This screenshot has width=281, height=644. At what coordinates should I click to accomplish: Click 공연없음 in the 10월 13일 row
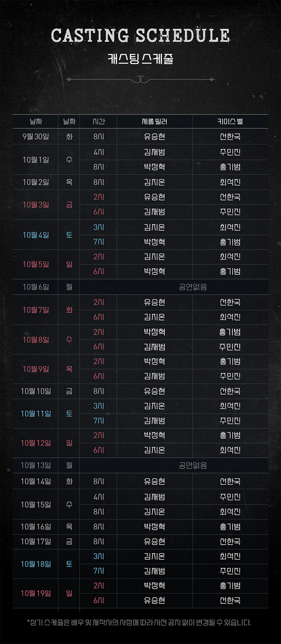[193, 466]
